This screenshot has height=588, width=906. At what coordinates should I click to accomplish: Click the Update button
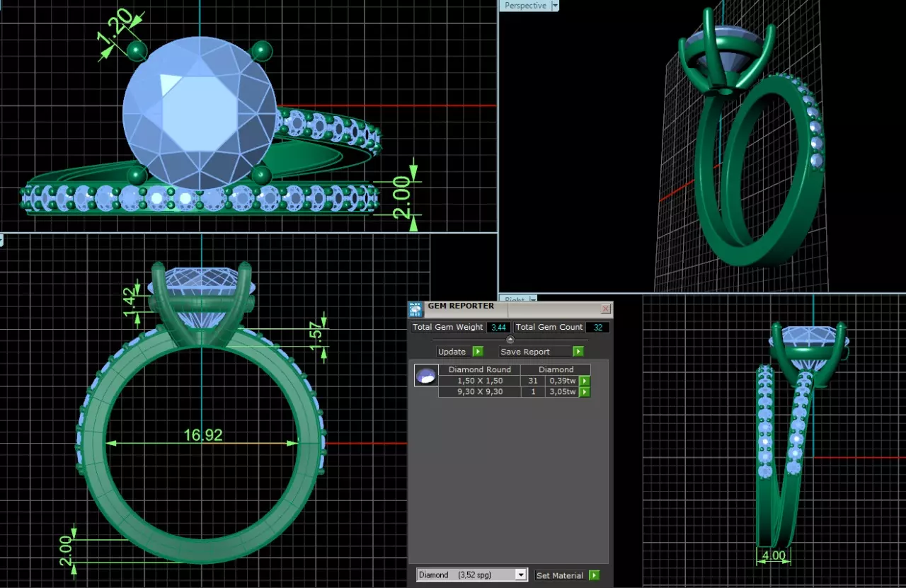point(453,352)
